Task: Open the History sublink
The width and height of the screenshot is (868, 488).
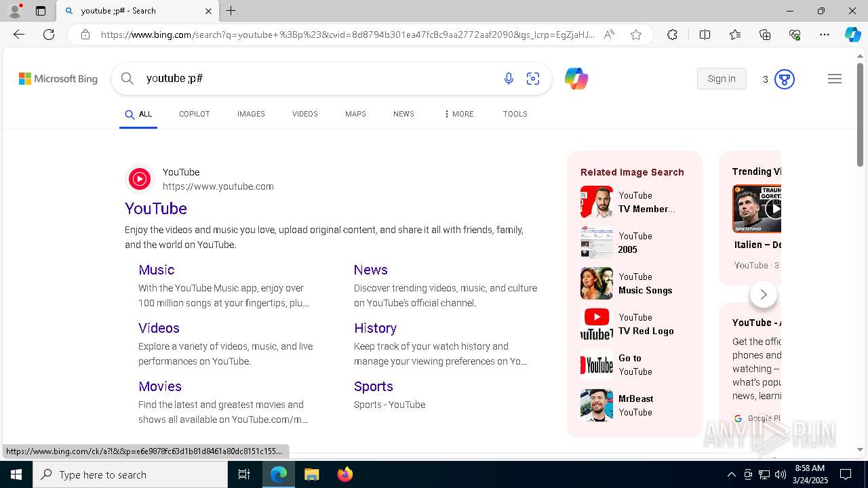Action: (375, 328)
